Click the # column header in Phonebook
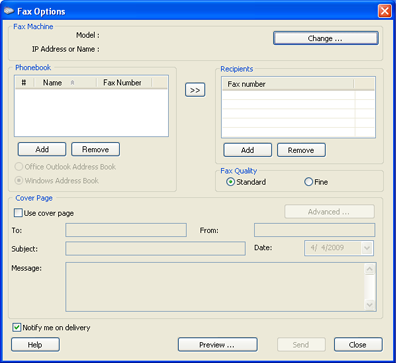 click(24, 83)
